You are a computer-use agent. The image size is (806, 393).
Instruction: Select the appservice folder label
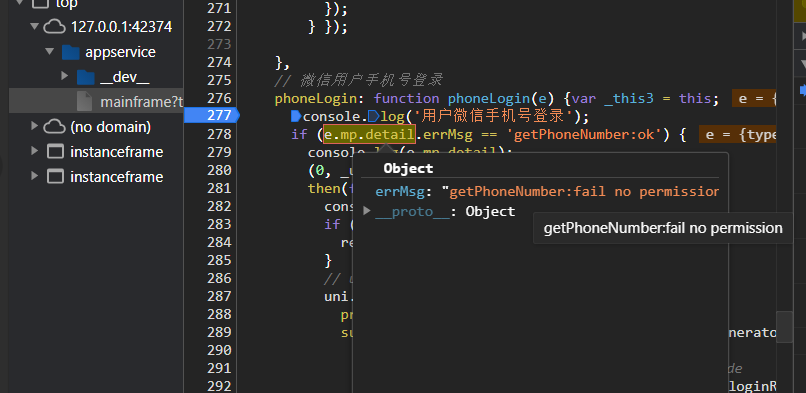coord(120,52)
